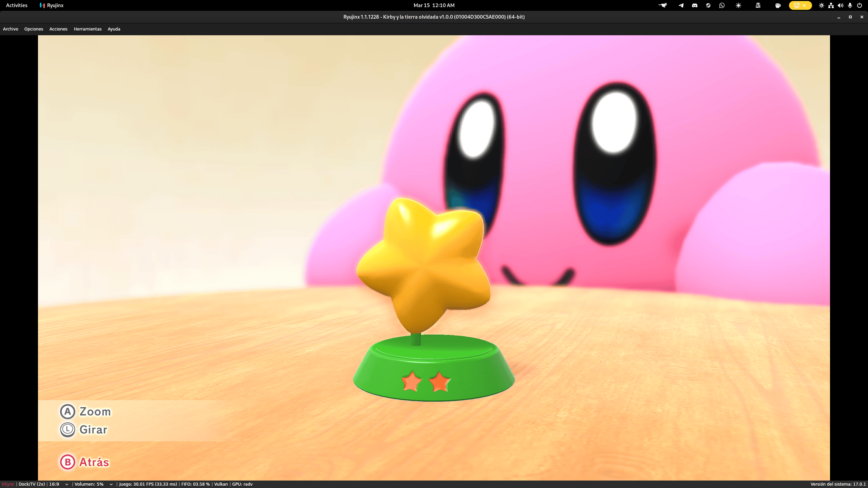Open the Discord tray icon
Screen dimensions: 868x488
[695, 5]
